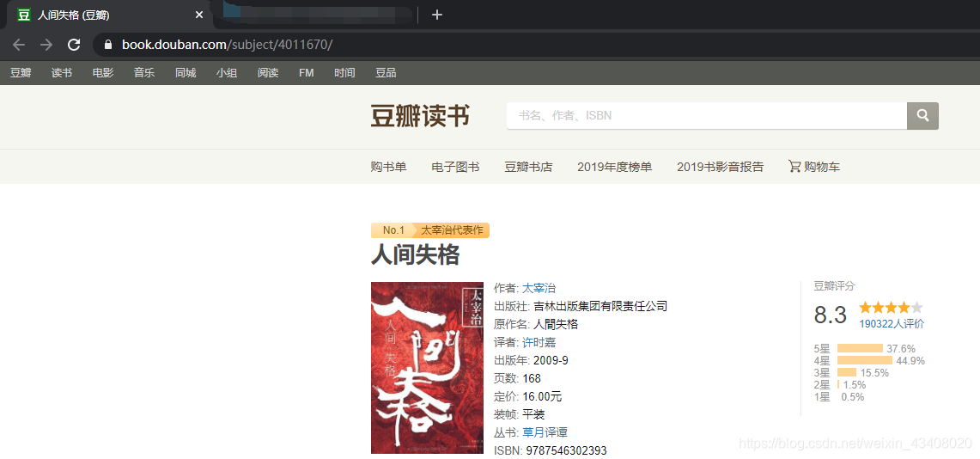Open 阅读 in top navigation
Screen dimensions: 980x459
[268, 72]
